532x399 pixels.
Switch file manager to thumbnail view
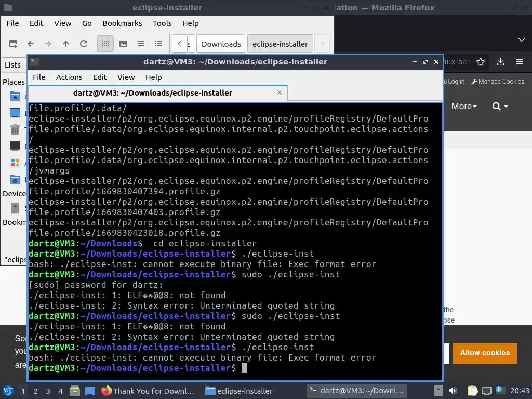coord(123,44)
